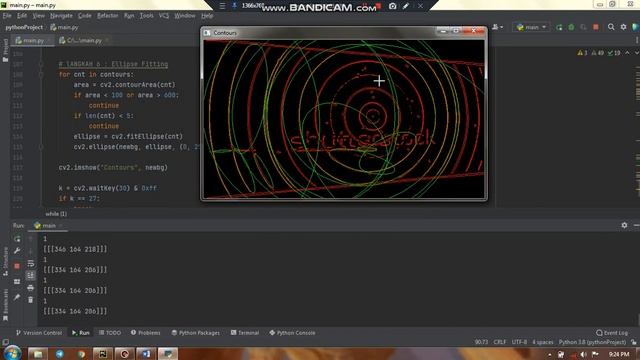The image size is (640, 360).
Task: Open Tools menu
Action: pos(147,16)
